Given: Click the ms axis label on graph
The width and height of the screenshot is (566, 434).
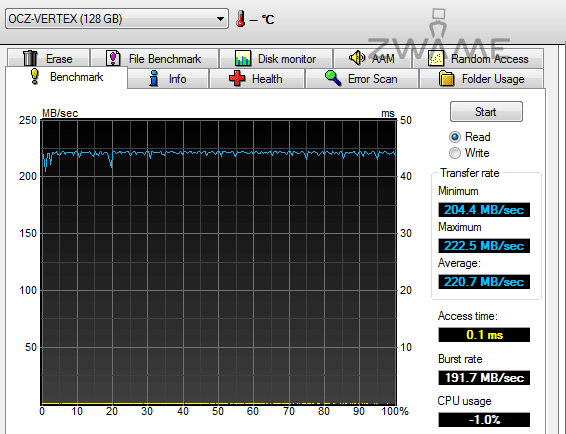Looking at the screenshot, I should coord(388,113).
